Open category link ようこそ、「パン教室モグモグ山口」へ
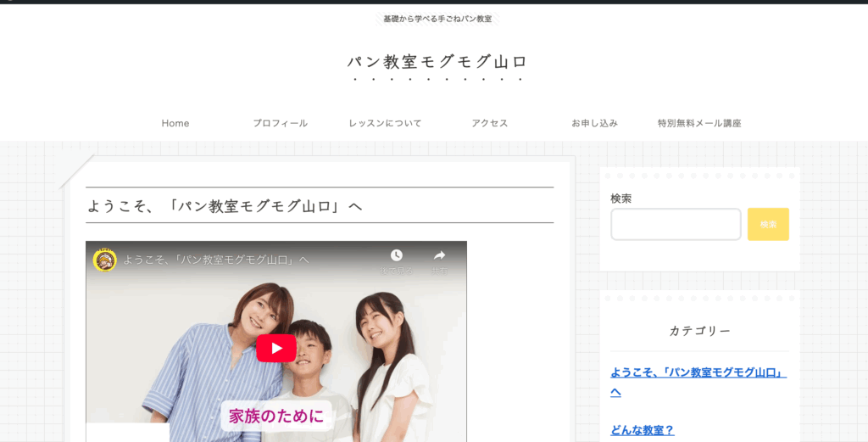Image resolution: width=868 pixels, height=442 pixels. pos(698,373)
